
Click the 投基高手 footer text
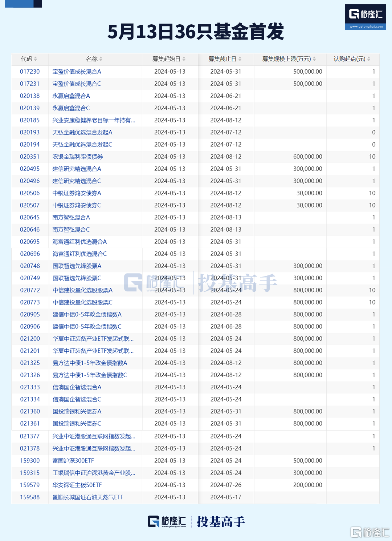click(221, 522)
